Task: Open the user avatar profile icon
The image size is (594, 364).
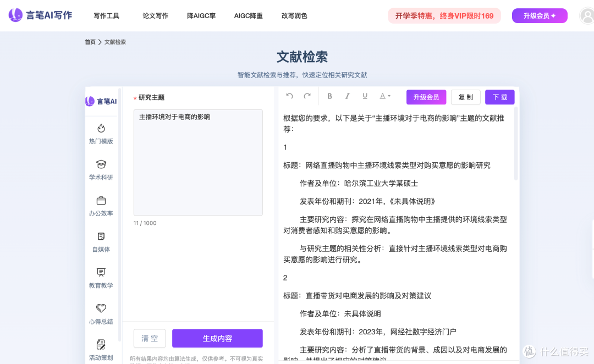Action: (587, 16)
